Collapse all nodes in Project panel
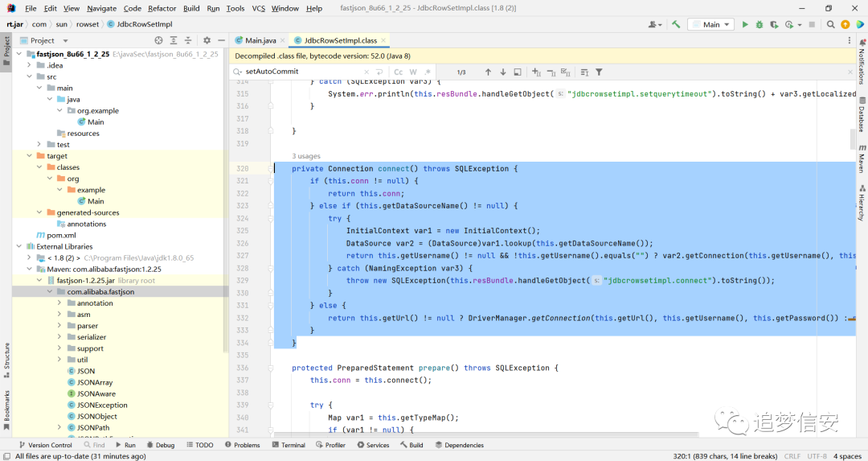868x461 pixels. (188, 40)
